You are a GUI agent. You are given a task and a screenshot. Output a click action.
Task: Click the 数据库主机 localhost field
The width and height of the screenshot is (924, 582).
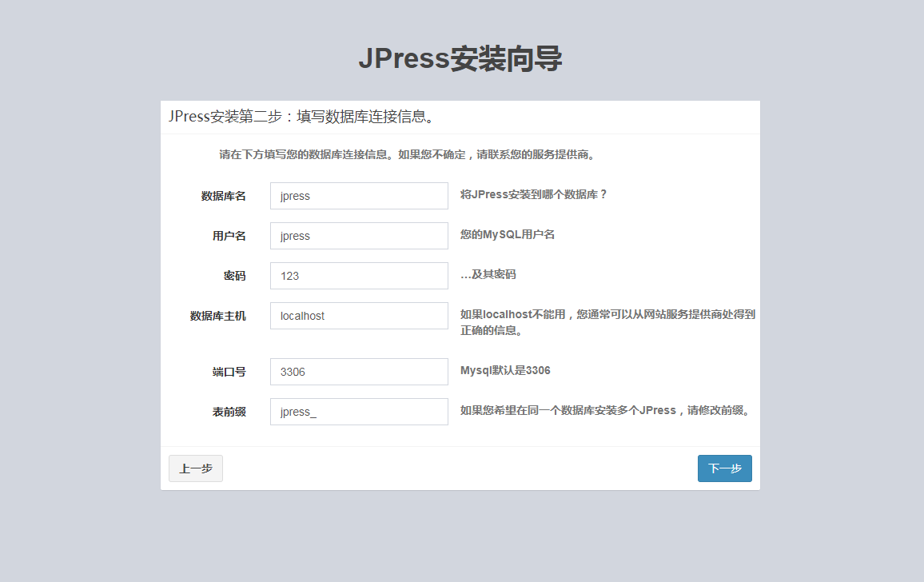pyautogui.click(x=359, y=316)
